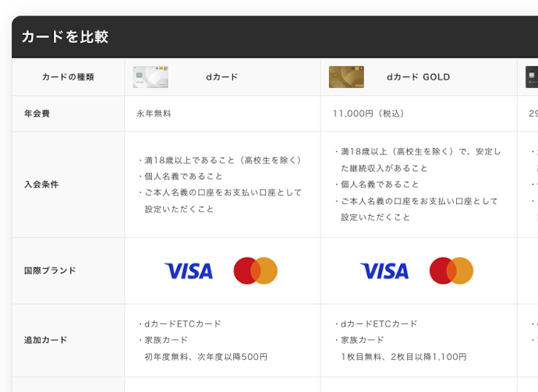This screenshot has width=538, height=392.
Task: Click the Mastercard logo in dカード GOLD column
Action: 451,270
